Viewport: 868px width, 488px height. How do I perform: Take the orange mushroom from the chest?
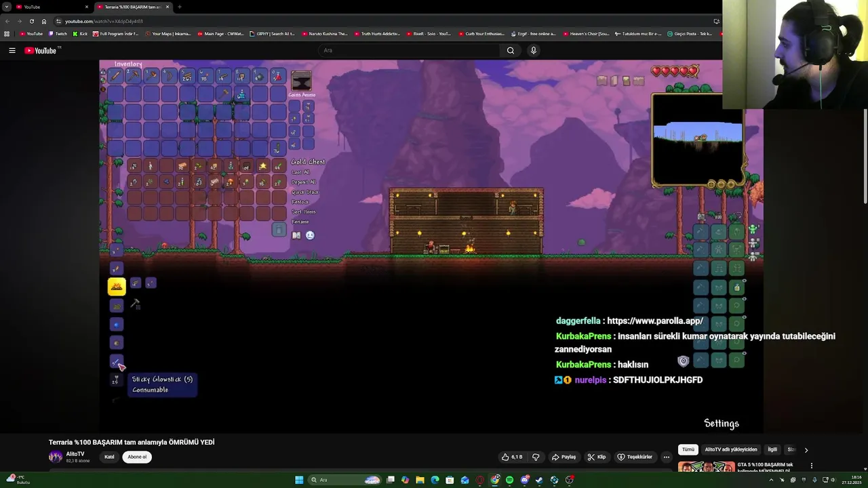pyautogui.click(x=230, y=182)
